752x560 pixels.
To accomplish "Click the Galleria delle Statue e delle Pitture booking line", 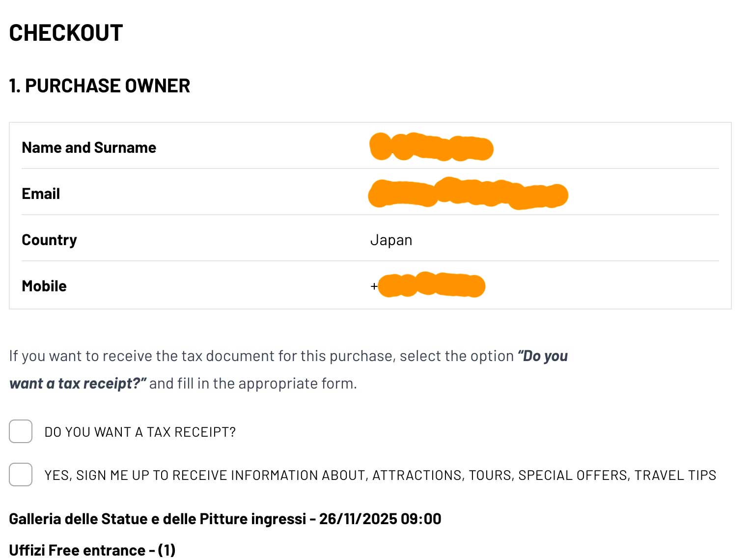I will tap(225, 519).
